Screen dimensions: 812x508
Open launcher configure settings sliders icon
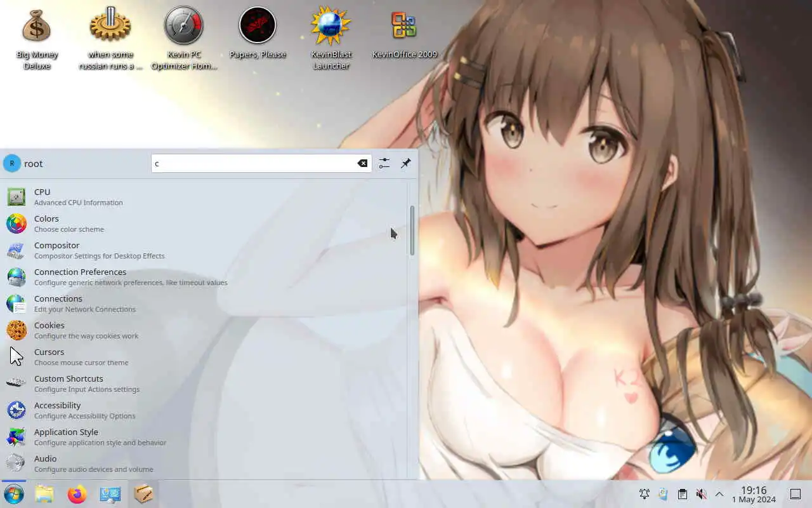pyautogui.click(x=384, y=163)
